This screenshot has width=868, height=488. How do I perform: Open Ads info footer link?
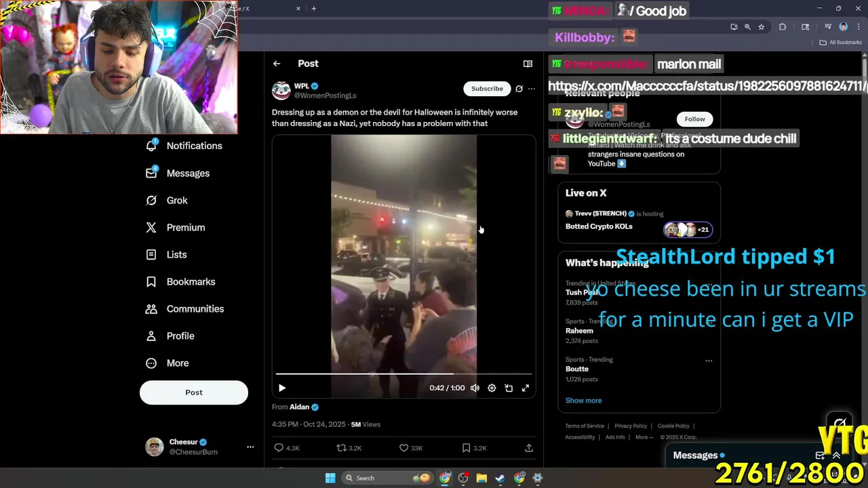click(x=615, y=437)
